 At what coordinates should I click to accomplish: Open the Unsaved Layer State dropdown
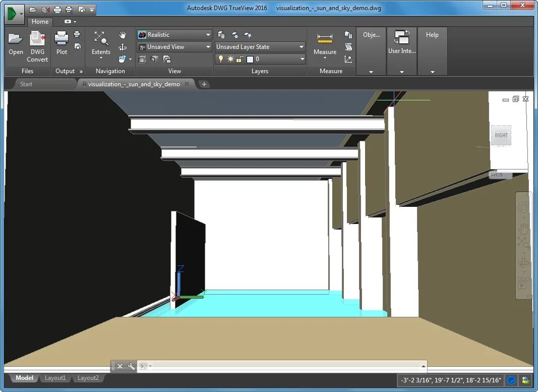[x=260, y=47]
